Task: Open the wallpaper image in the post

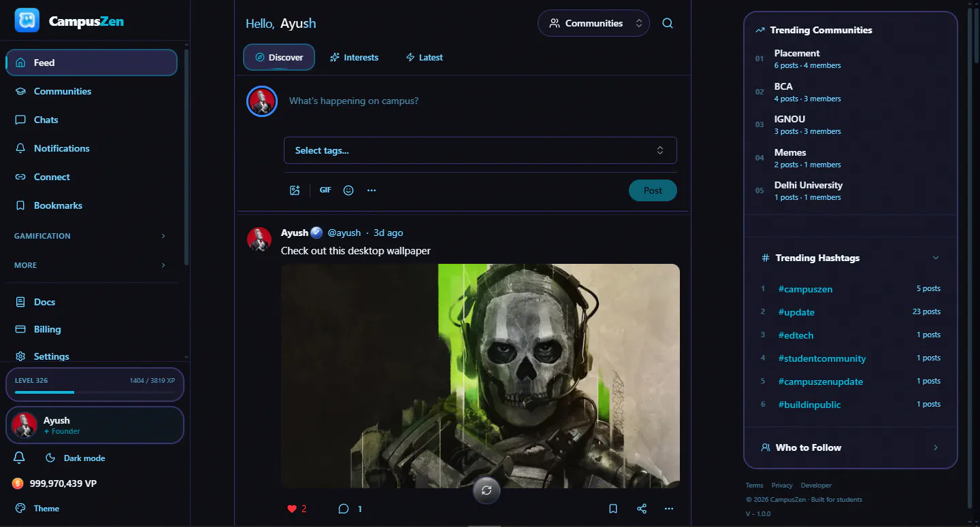Action: tap(480, 376)
